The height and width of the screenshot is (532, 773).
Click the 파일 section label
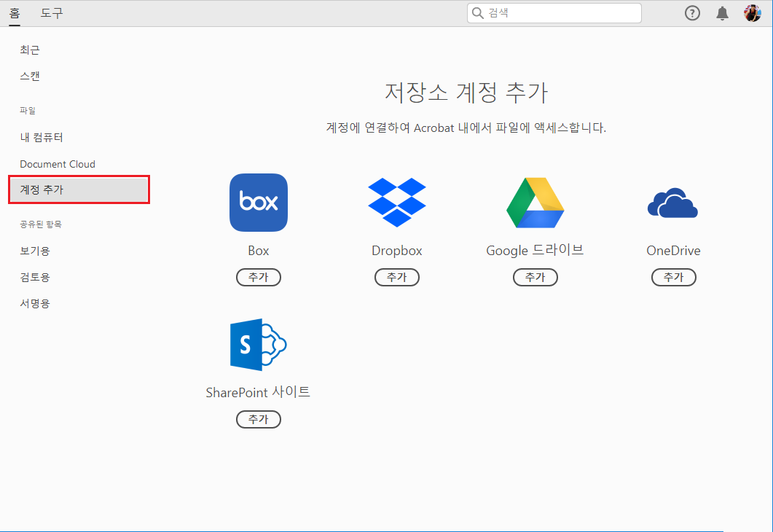click(28, 111)
